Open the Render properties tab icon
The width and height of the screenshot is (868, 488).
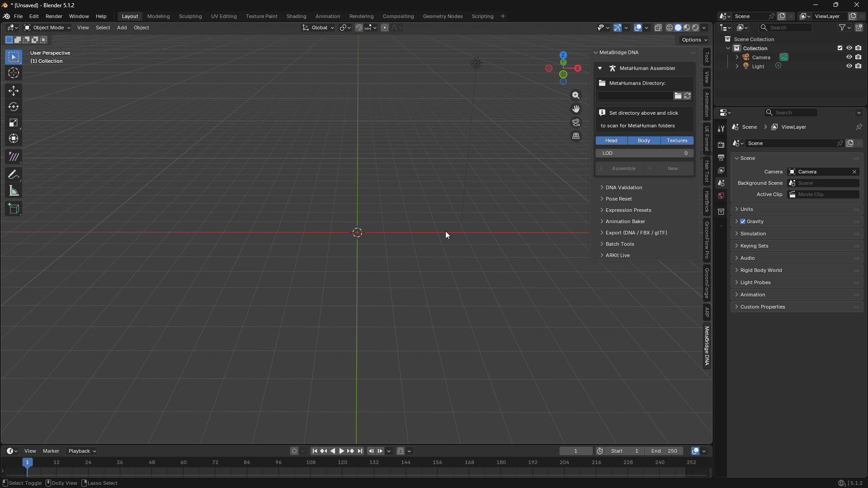coord(721,145)
